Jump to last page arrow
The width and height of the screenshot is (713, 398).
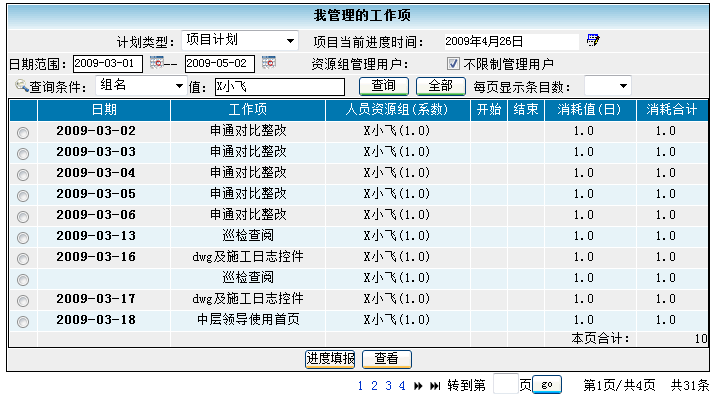435,386
